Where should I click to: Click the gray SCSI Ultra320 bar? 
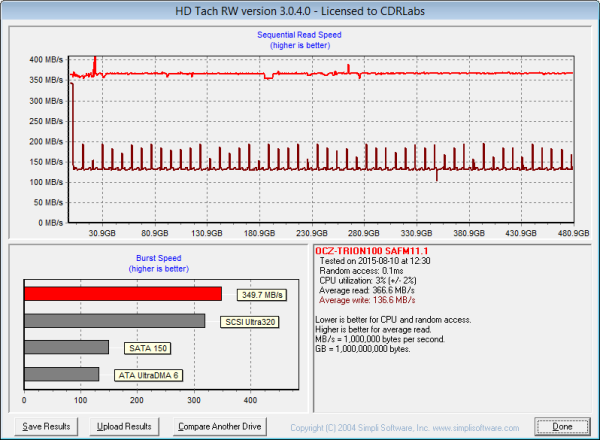(114, 321)
